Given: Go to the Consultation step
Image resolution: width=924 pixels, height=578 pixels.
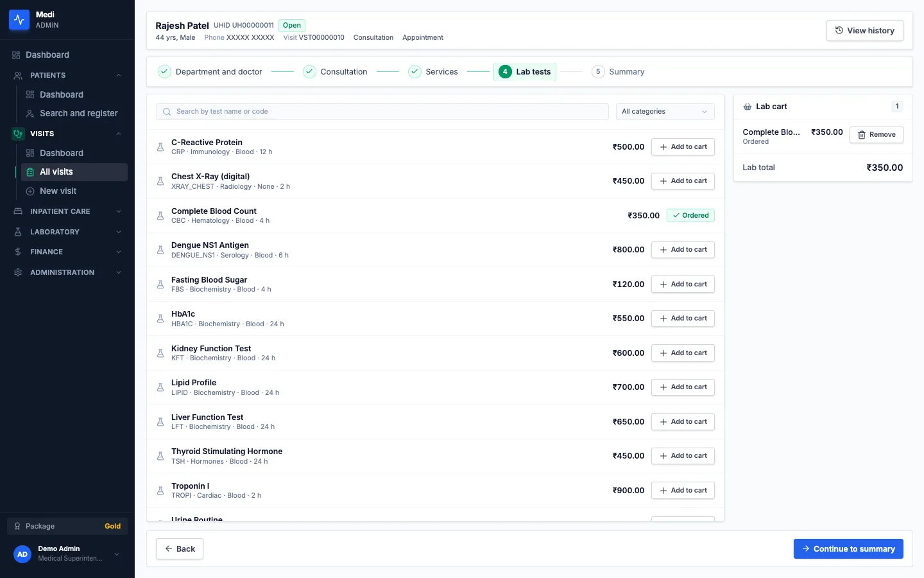Looking at the screenshot, I should point(336,72).
